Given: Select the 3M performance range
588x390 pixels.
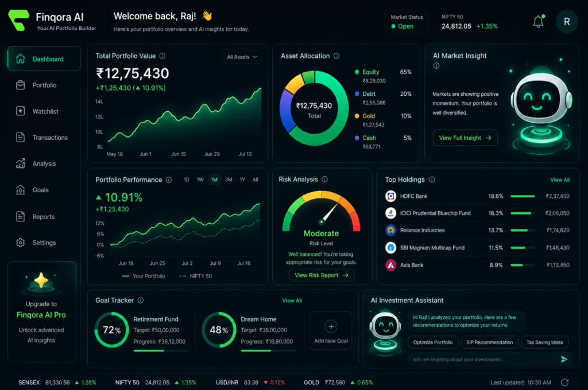Looking at the screenshot, I should 229,180.
